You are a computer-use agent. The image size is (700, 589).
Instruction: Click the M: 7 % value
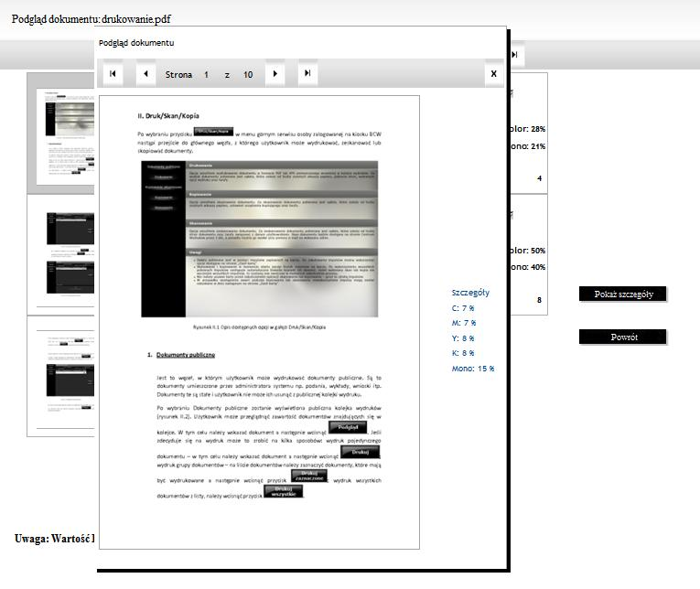point(464,323)
